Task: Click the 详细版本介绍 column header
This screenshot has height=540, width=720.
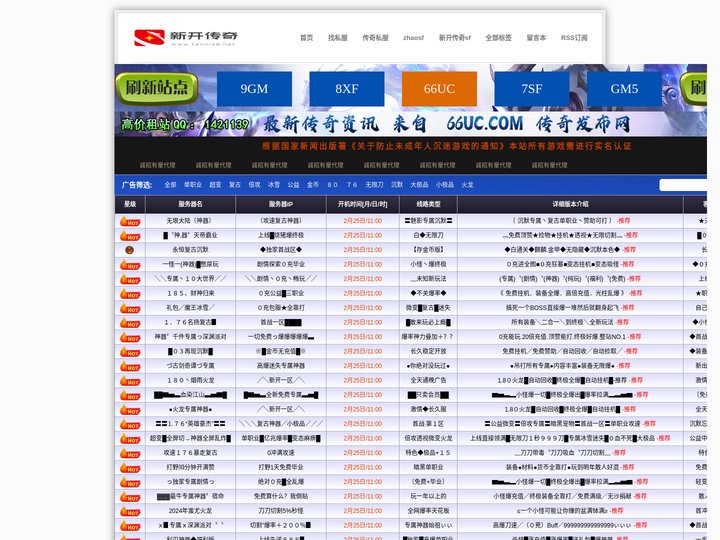Action: click(x=570, y=204)
